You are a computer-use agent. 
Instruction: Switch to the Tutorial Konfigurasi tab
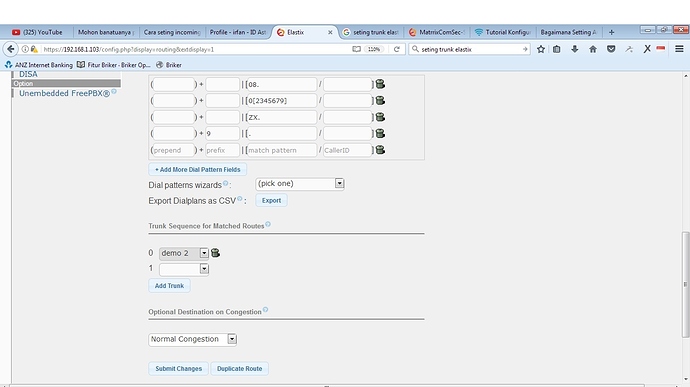click(x=503, y=32)
